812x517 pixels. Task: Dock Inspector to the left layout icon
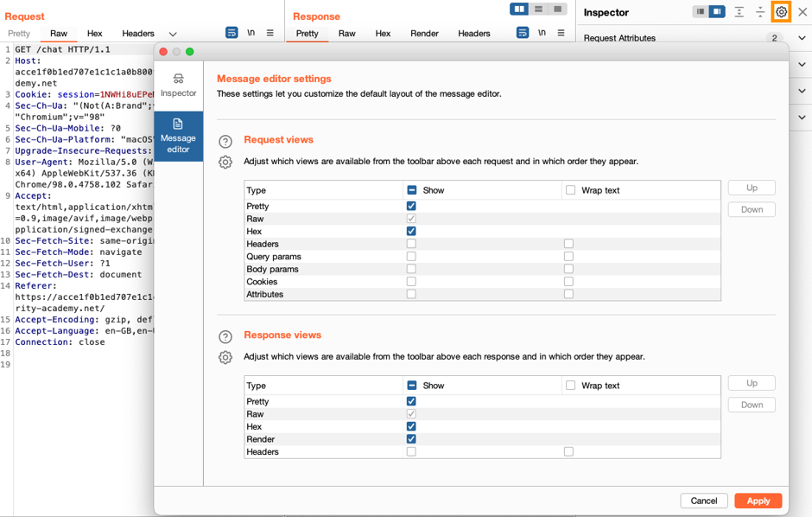[701, 11]
